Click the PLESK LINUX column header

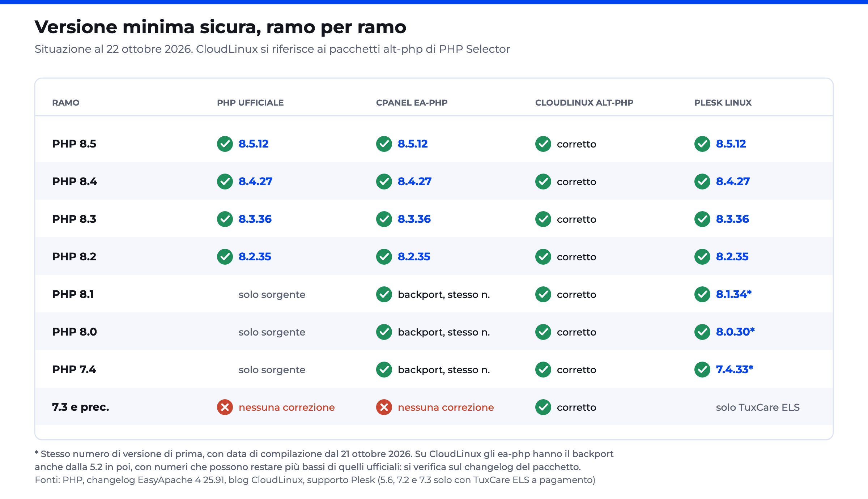(x=723, y=103)
